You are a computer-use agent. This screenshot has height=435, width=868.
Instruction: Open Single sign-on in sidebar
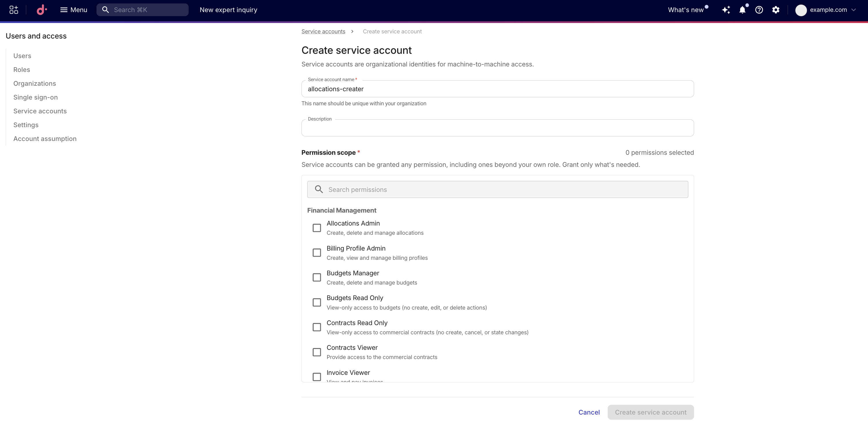(x=35, y=97)
